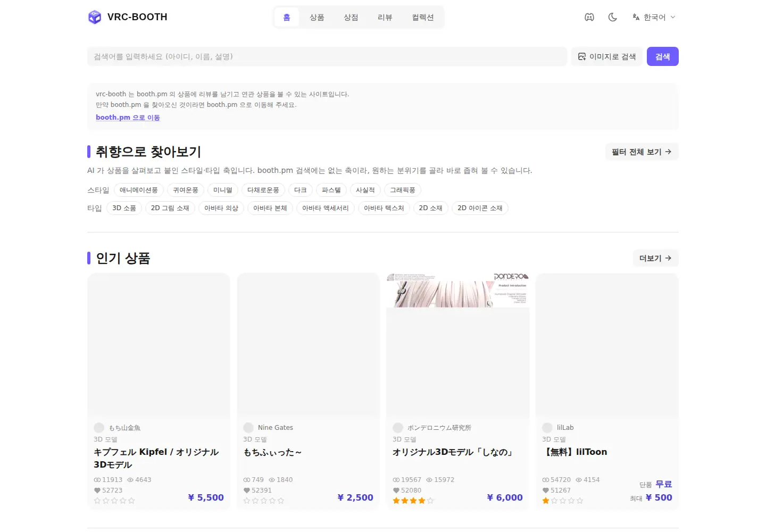Open the もちふぃった～ product title

272,452
